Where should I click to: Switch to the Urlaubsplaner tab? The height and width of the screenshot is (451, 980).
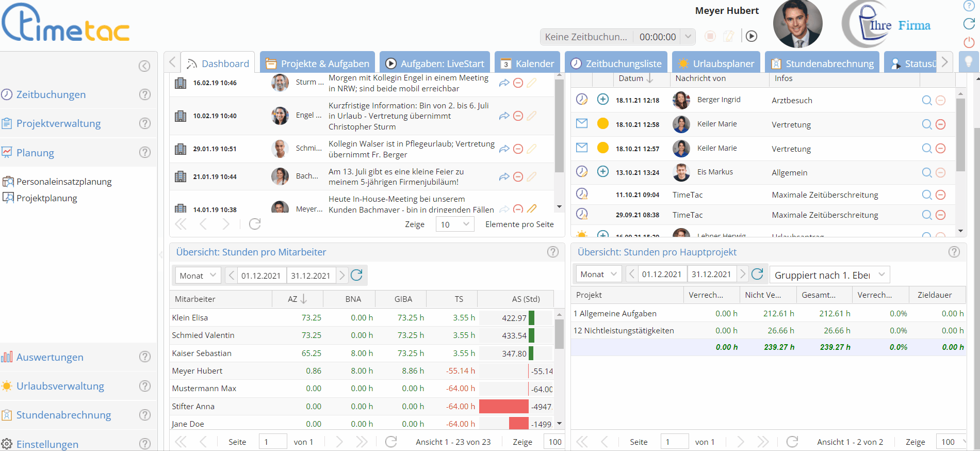pyautogui.click(x=716, y=63)
